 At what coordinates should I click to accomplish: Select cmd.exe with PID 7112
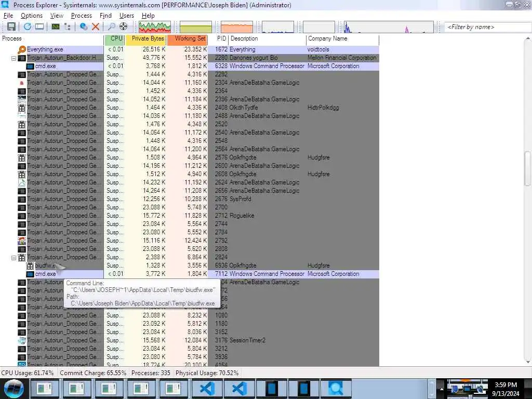pos(189,274)
